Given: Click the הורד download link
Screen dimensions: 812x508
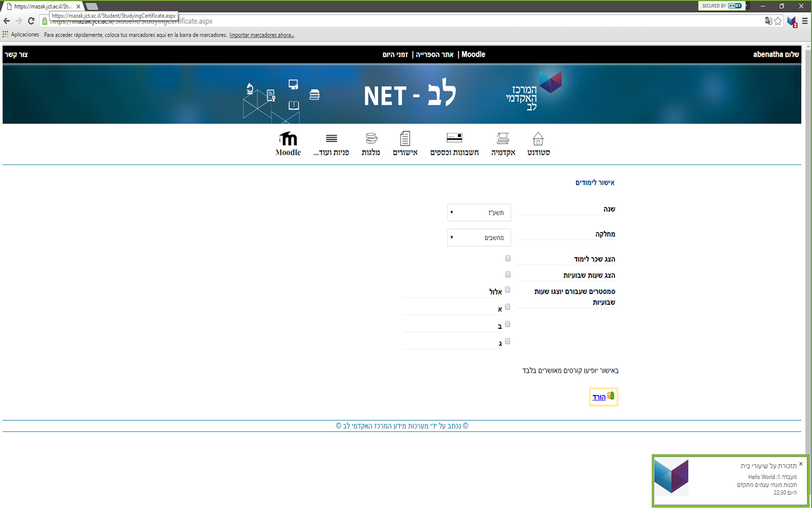Looking at the screenshot, I should click(599, 397).
